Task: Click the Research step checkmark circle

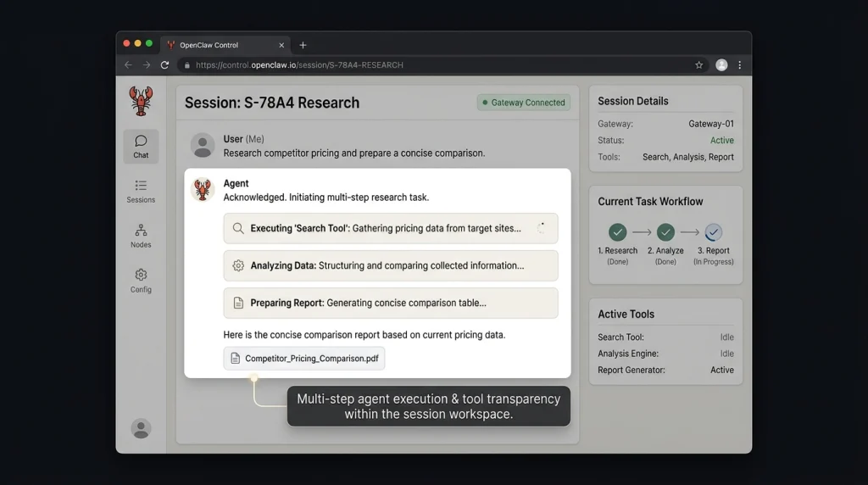Action: [617, 232]
